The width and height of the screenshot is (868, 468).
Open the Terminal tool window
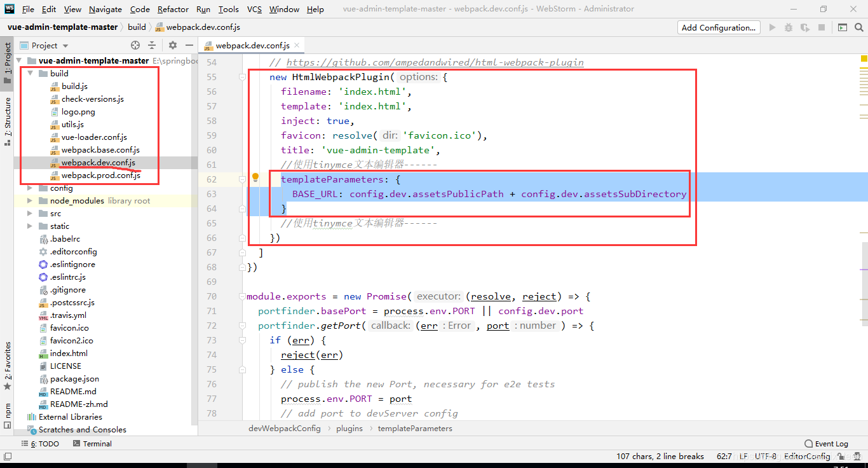[x=92, y=444]
